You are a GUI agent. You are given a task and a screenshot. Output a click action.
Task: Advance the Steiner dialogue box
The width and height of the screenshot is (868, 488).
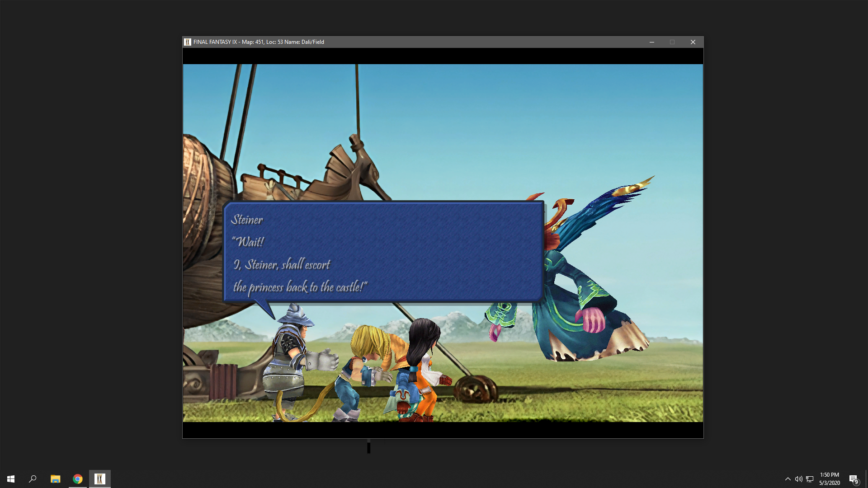383,252
